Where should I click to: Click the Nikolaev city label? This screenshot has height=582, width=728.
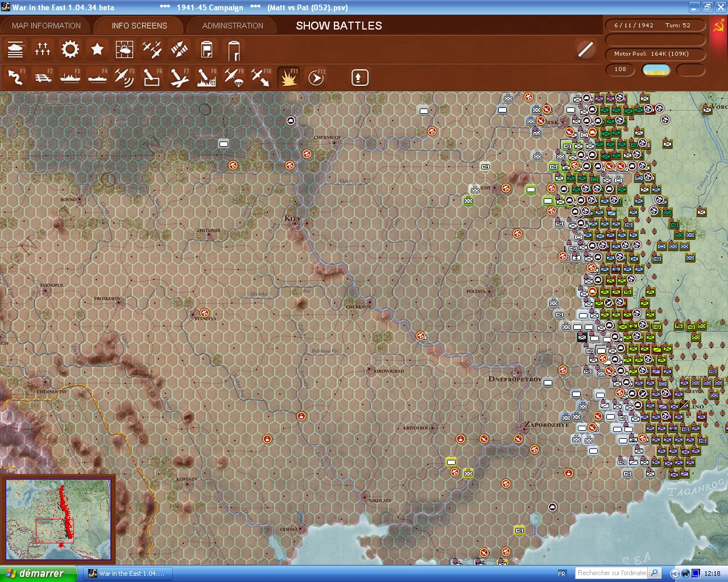(380, 501)
